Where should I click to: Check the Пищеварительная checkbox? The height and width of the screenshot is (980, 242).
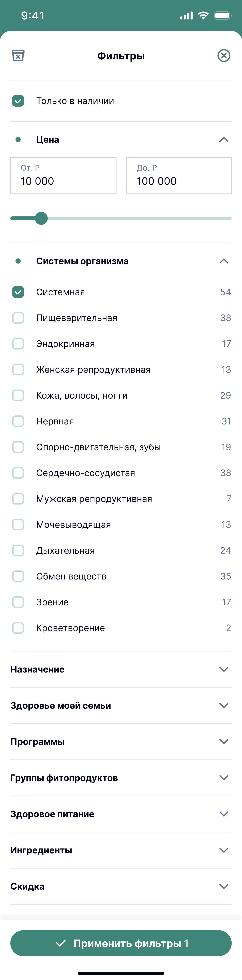[18, 318]
